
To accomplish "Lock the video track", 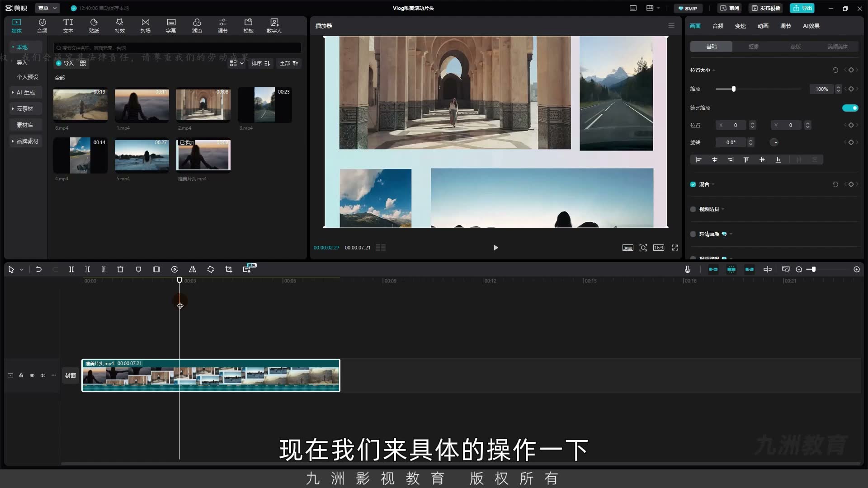I will coord(21,375).
